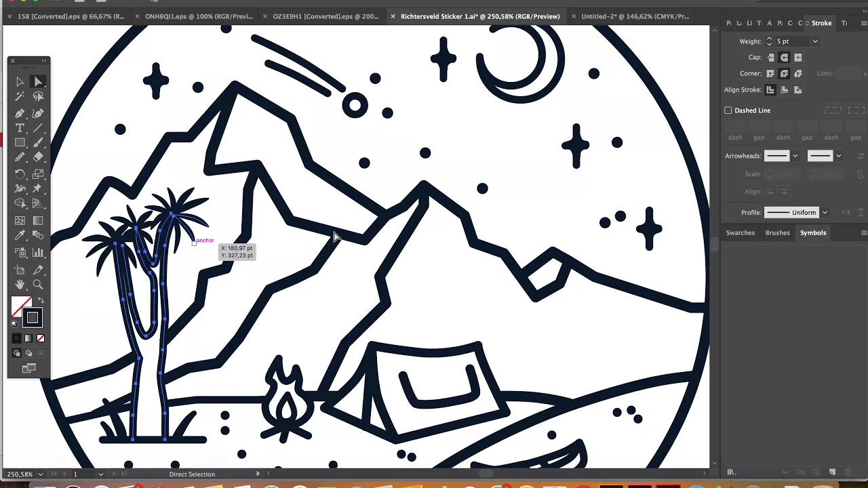The height and width of the screenshot is (488, 868).
Task: Reset to default fill and stroke
Action: pos(15,324)
